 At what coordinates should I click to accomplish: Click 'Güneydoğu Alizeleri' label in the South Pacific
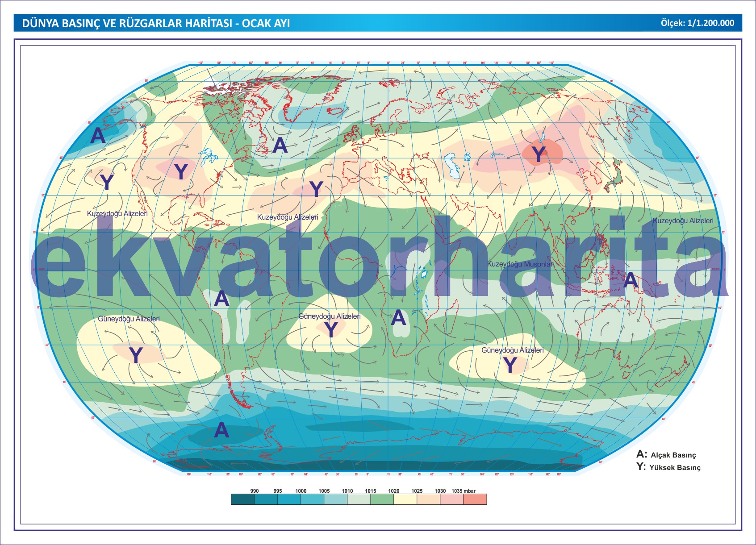point(129,319)
